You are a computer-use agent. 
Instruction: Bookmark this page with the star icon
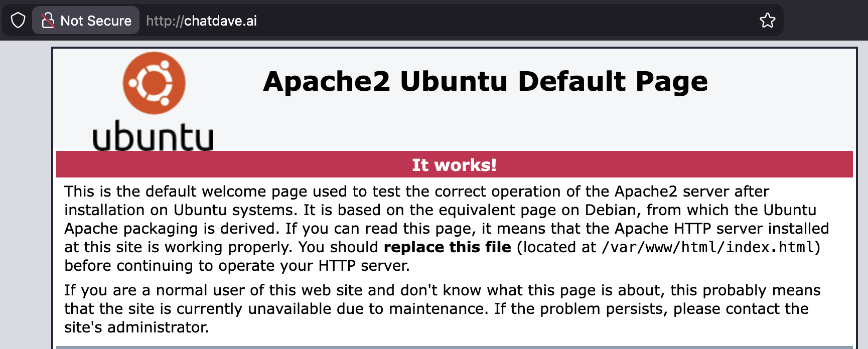point(767,21)
